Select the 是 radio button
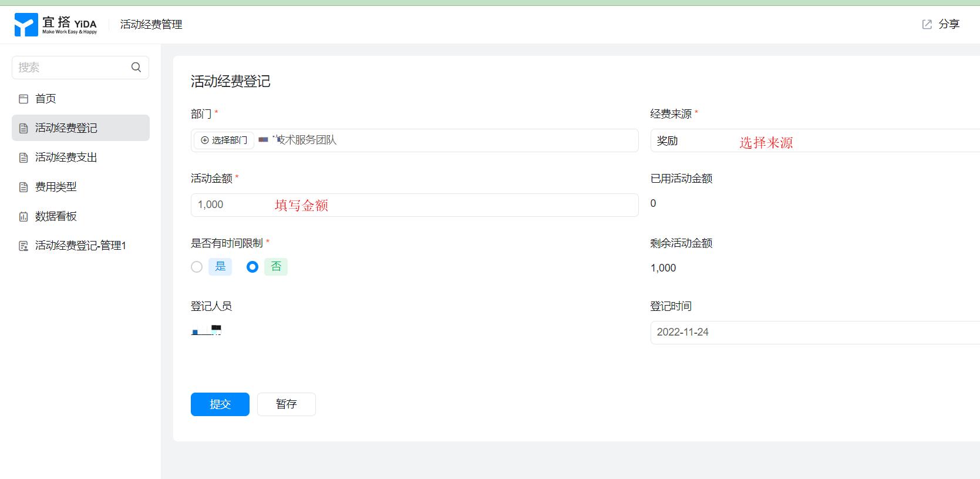 coord(197,267)
